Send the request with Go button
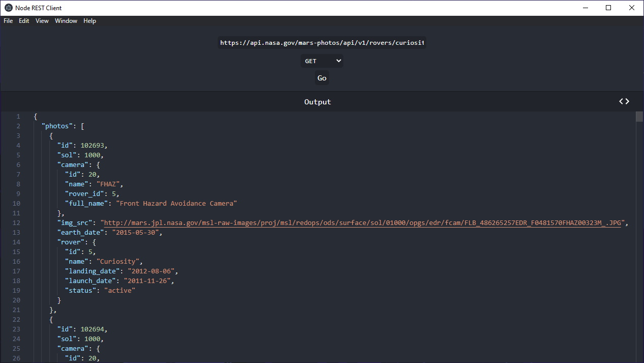 (x=322, y=78)
